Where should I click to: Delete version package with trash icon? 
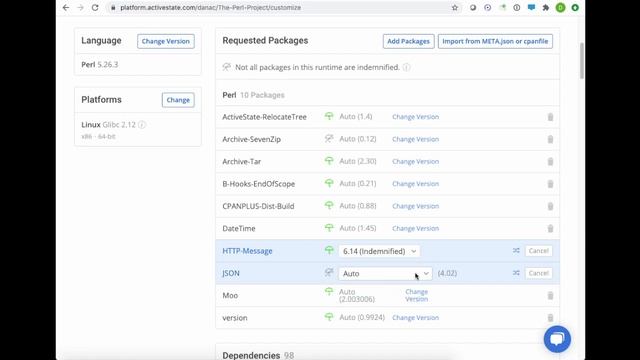click(550, 318)
